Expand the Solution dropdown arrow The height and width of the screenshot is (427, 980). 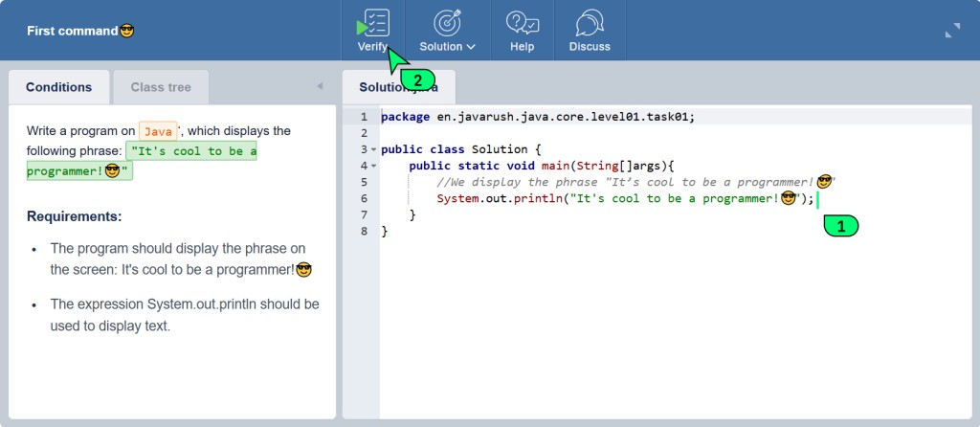[472, 47]
